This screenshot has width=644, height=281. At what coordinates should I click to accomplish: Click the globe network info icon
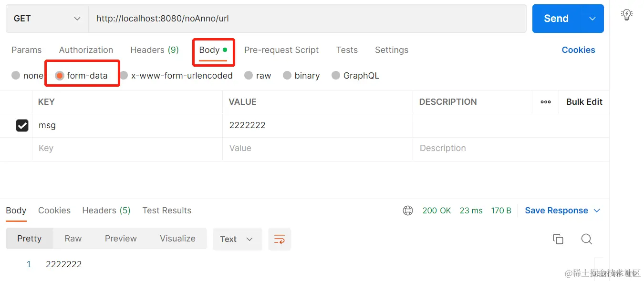coord(408,211)
